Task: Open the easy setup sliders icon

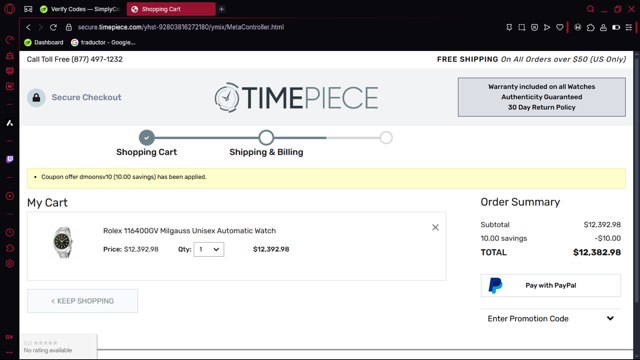Action: click(x=629, y=27)
